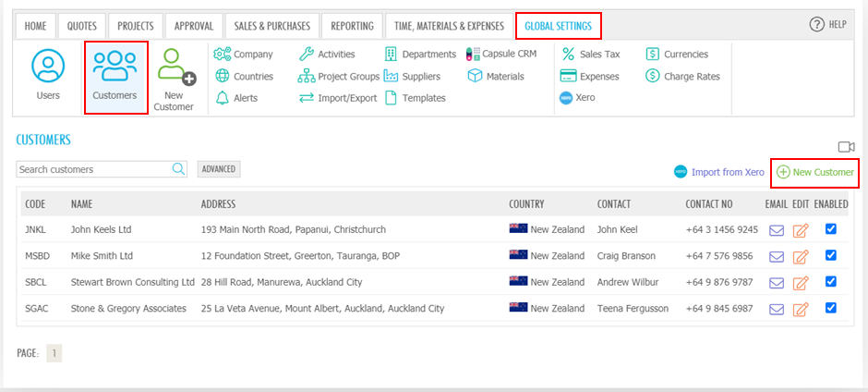Open the Sales & Purchases tab
Screen dimensions: 868x392
[x=272, y=26]
